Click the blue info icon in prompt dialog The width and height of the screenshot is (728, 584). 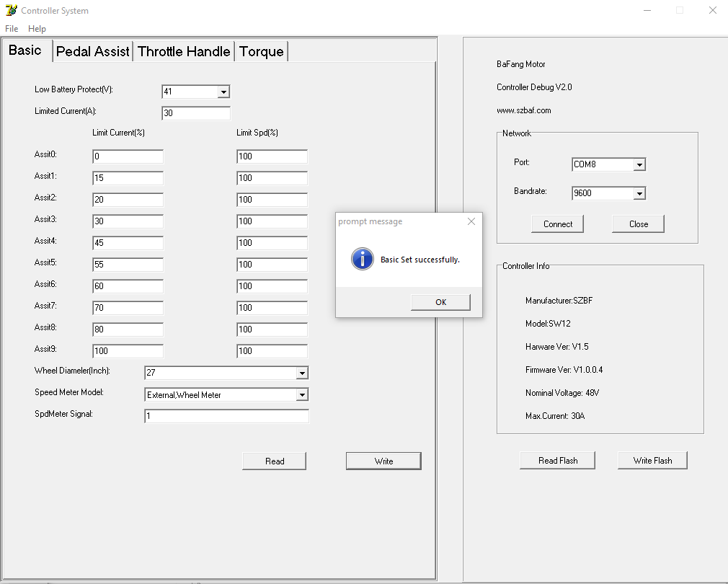point(362,259)
